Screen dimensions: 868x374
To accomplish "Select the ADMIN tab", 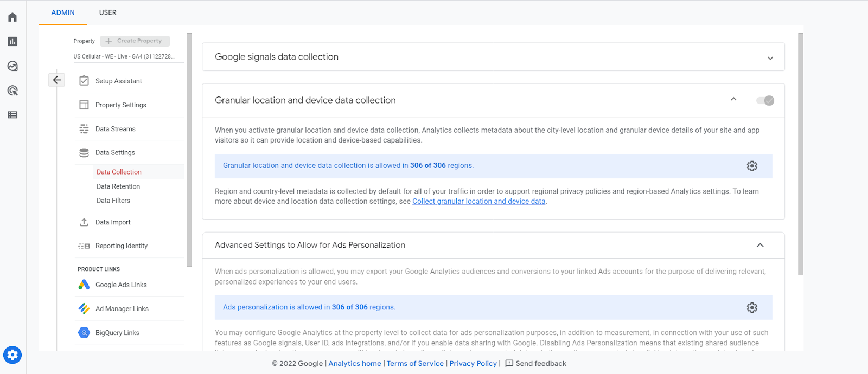I will (x=63, y=12).
